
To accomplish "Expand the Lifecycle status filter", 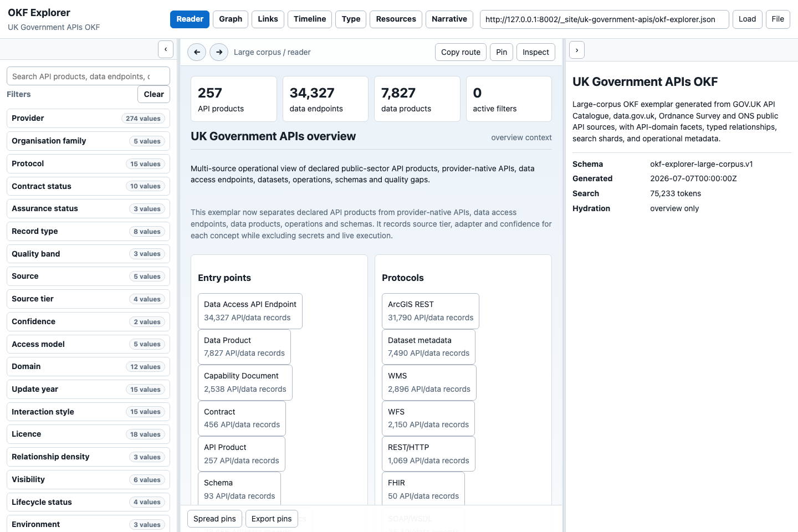I will click(x=88, y=502).
